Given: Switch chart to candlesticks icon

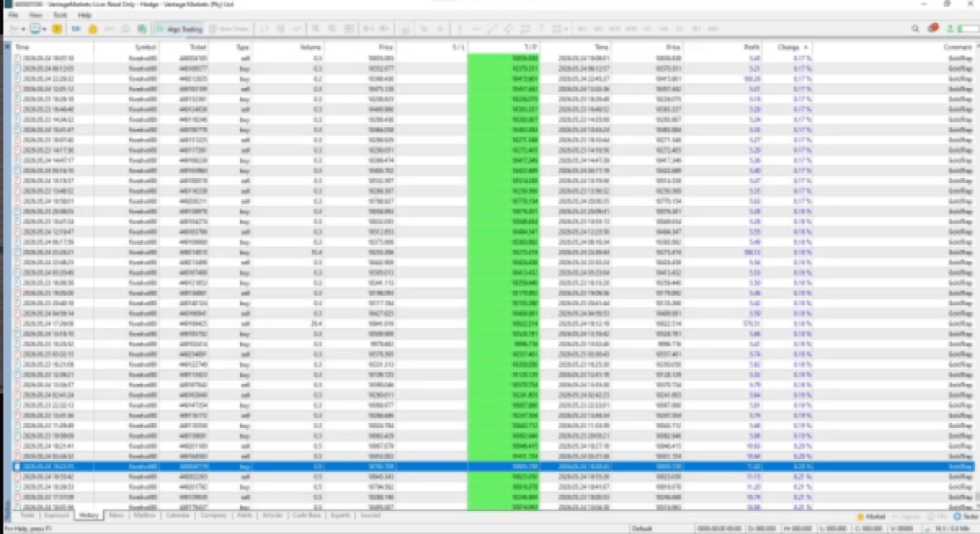Looking at the screenshot, I should [280, 29].
